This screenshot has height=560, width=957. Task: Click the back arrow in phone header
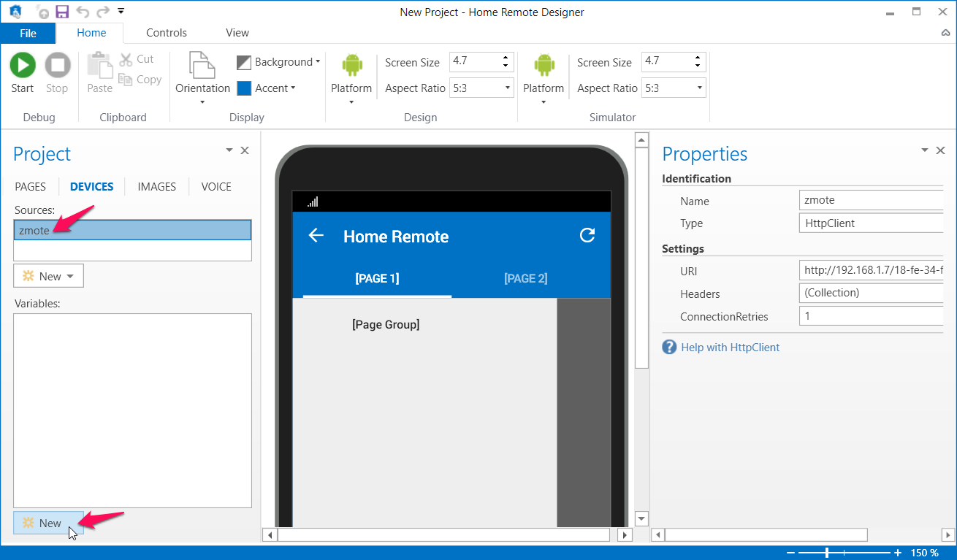[316, 235]
